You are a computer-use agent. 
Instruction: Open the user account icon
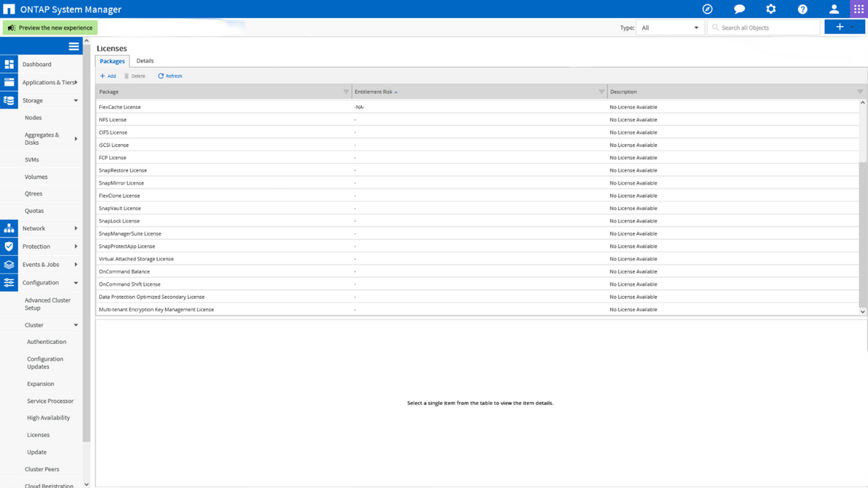point(834,9)
